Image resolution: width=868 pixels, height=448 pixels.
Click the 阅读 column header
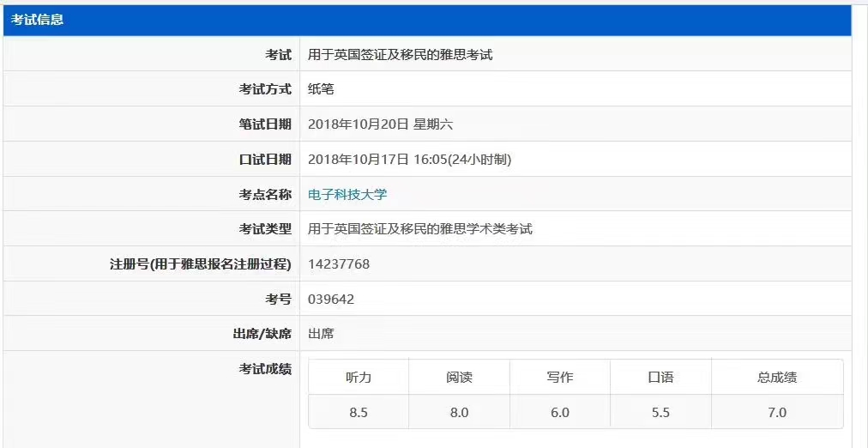point(460,378)
